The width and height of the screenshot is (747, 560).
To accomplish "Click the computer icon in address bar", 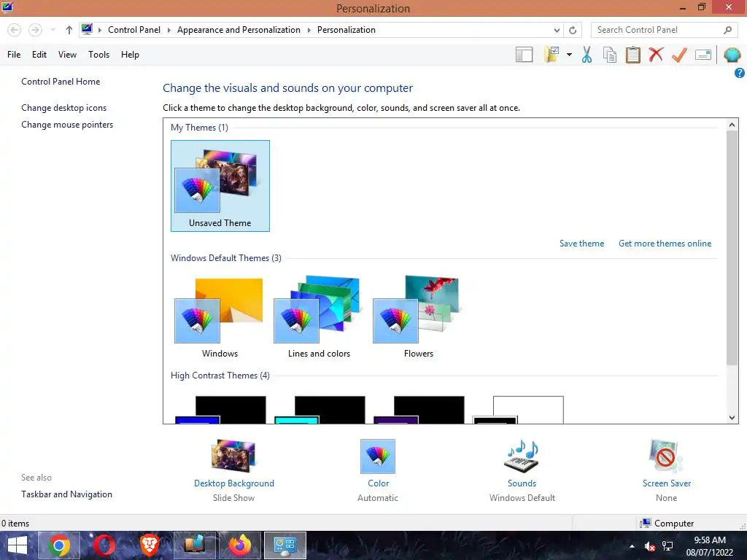I will tap(87, 29).
